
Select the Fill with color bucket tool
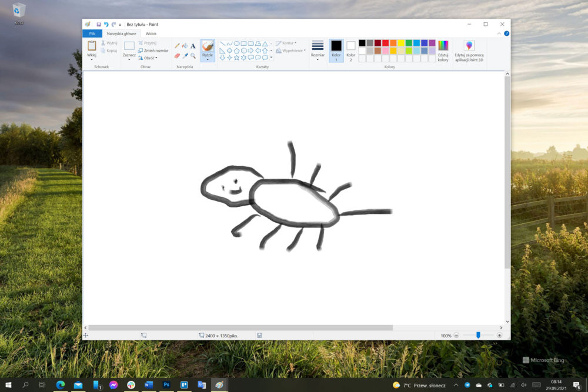pyautogui.click(x=185, y=46)
